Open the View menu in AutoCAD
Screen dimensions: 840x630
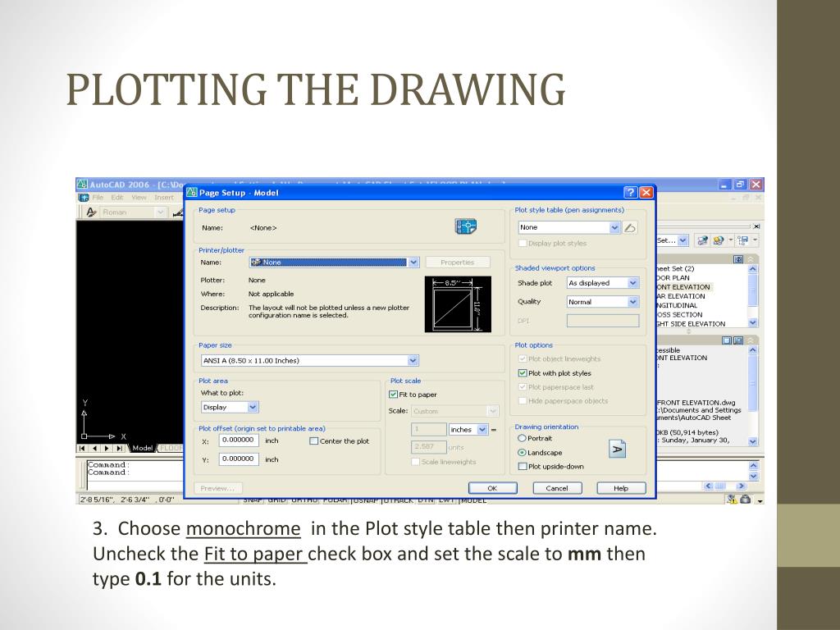[x=139, y=198]
